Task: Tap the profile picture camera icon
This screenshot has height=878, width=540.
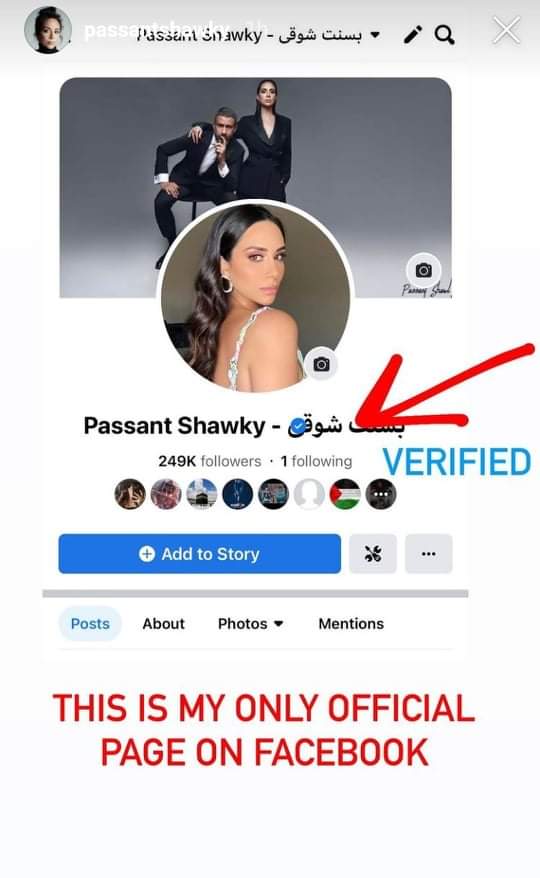Action: tap(322, 365)
